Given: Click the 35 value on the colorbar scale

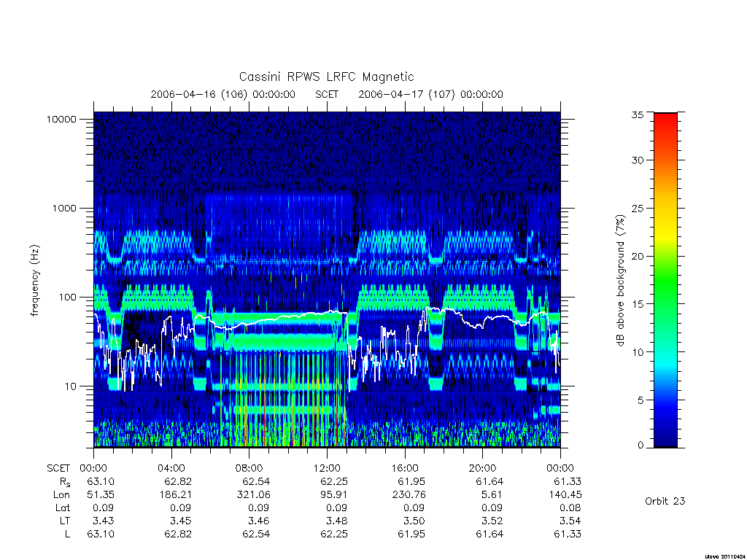Looking at the screenshot, I should coord(638,114).
